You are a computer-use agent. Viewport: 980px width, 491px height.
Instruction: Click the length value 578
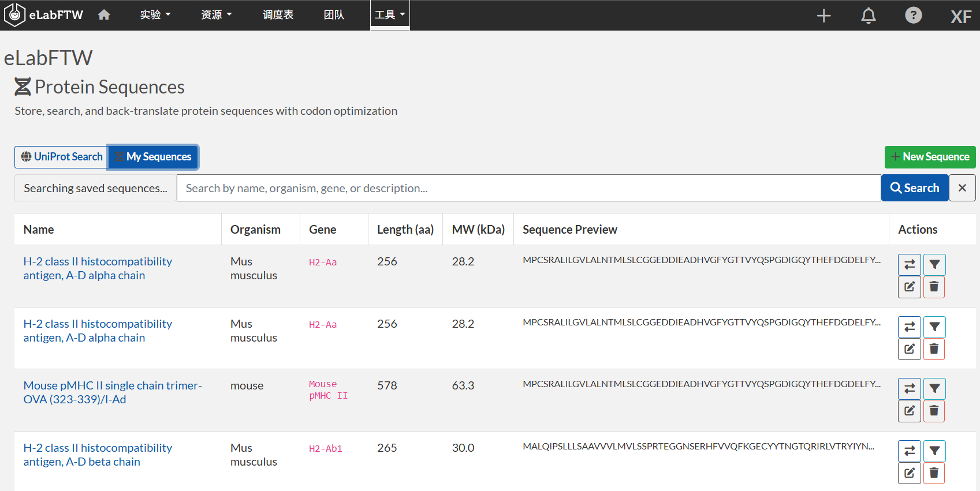click(387, 385)
